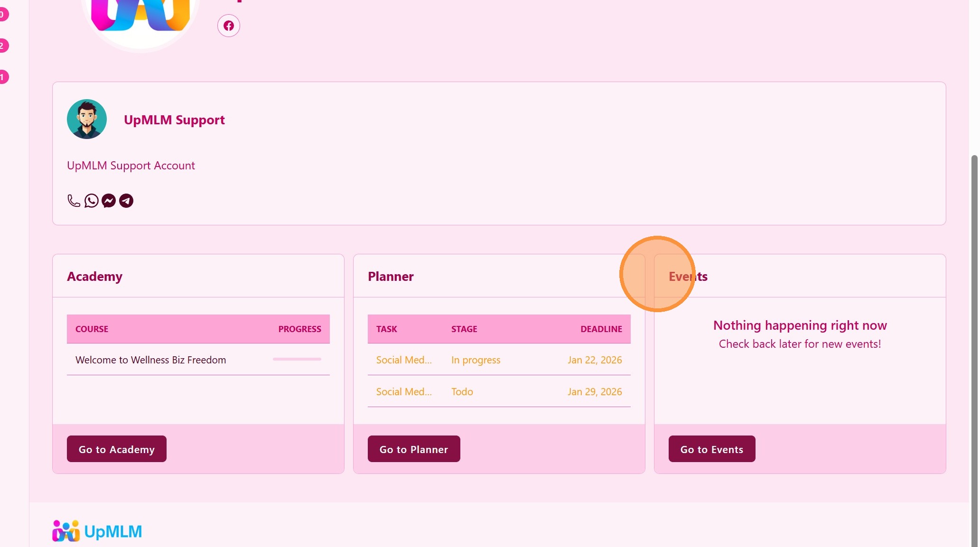Click the Facebook icon near the logo
Image resolution: width=980 pixels, height=547 pixels.
pos(228,26)
